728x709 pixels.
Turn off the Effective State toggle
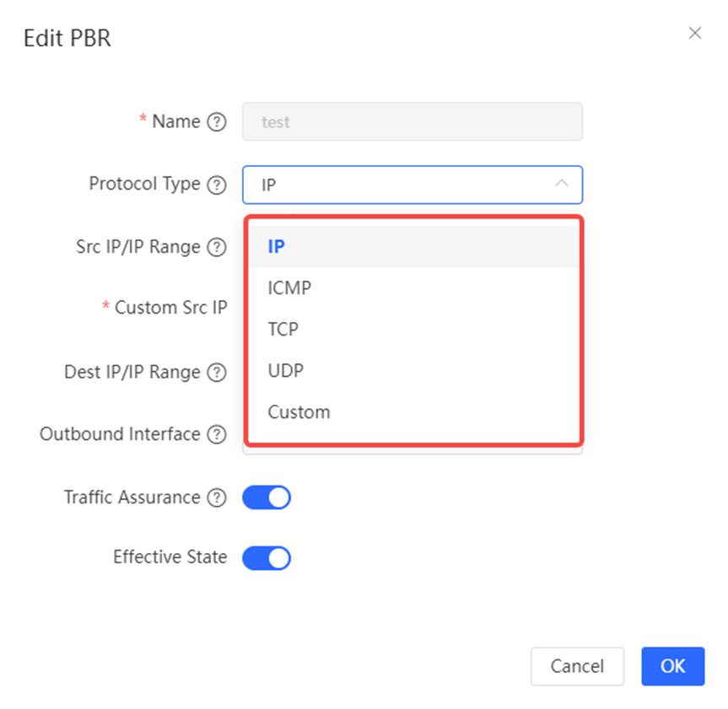[x=267, y=558]
